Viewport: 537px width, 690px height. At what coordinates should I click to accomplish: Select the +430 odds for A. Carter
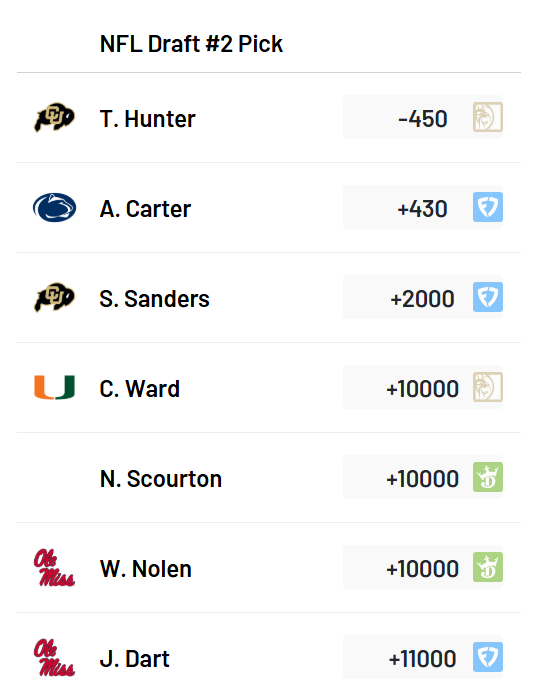[x=423, y=209]
